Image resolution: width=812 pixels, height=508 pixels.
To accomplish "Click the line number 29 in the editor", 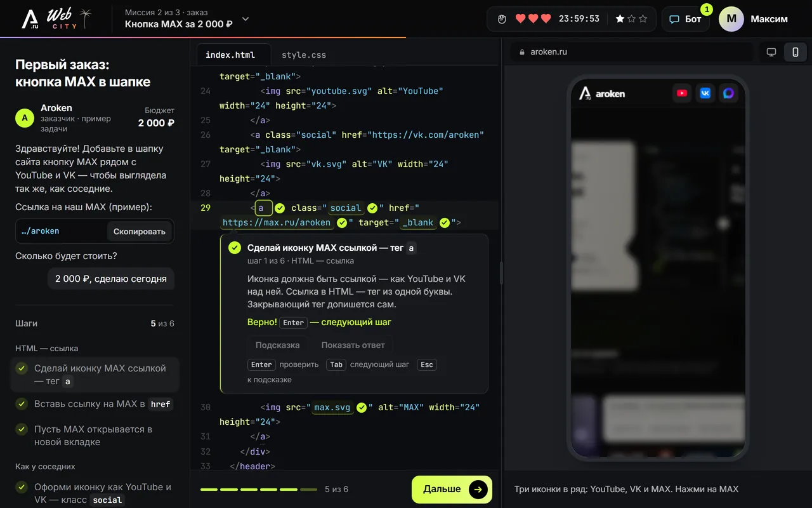I will tap(205, 208).
